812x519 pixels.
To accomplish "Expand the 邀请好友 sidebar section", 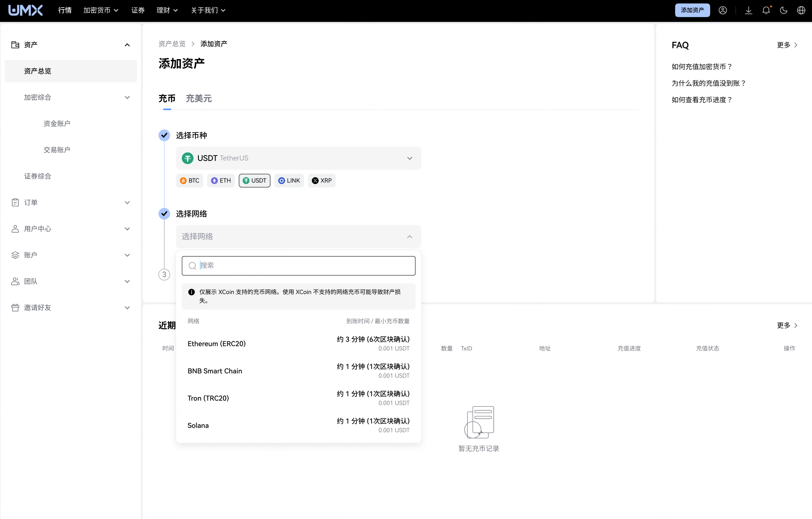I will tap(127, 308).
